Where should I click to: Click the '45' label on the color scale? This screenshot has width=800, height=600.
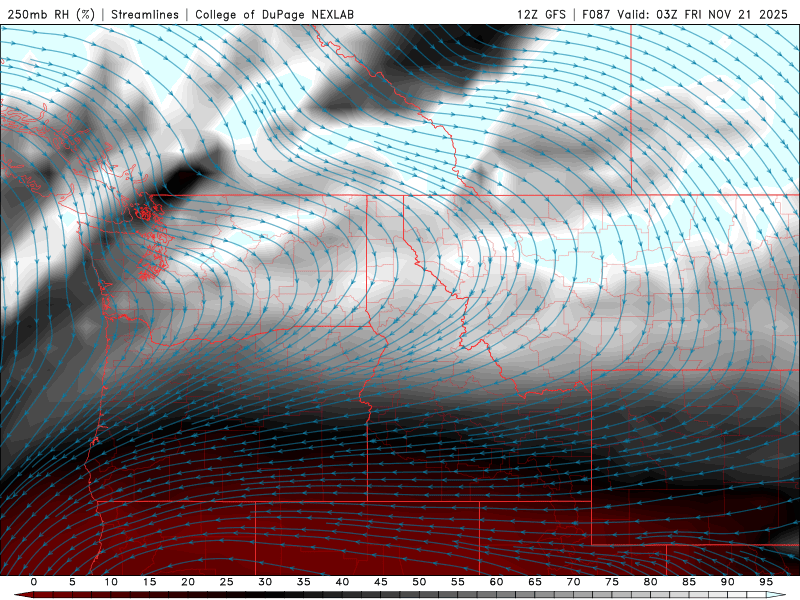[381, 582]
